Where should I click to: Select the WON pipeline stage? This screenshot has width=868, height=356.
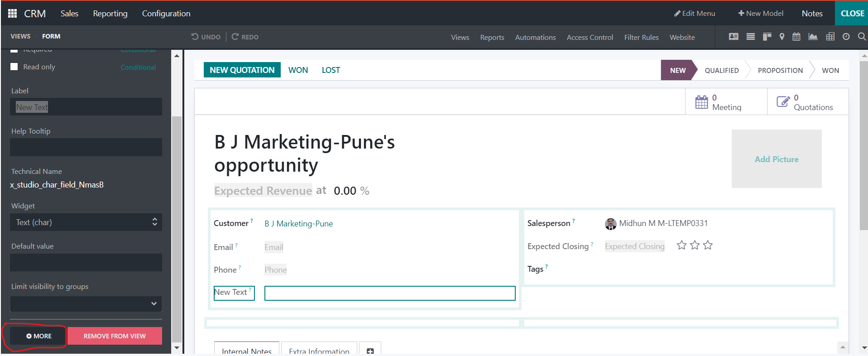[830, 70]
